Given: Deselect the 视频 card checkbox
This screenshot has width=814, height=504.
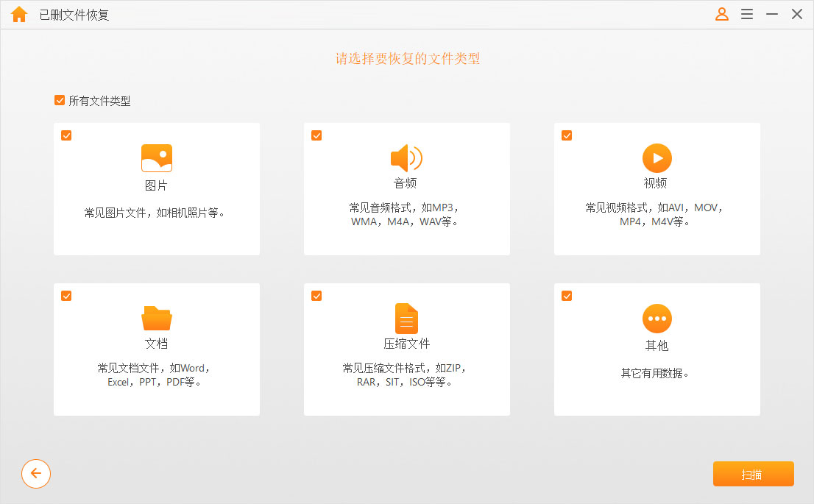Looking at the screenshot, I should tap(567, 135).
